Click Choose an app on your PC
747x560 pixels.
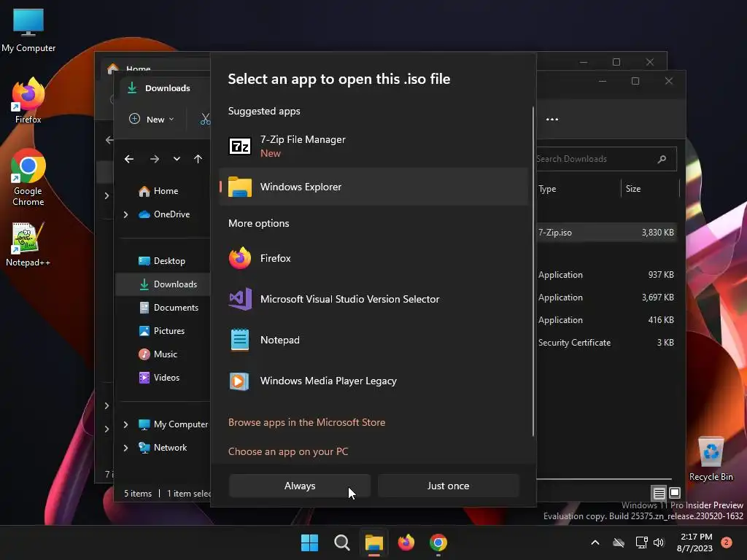click(287, 451)
